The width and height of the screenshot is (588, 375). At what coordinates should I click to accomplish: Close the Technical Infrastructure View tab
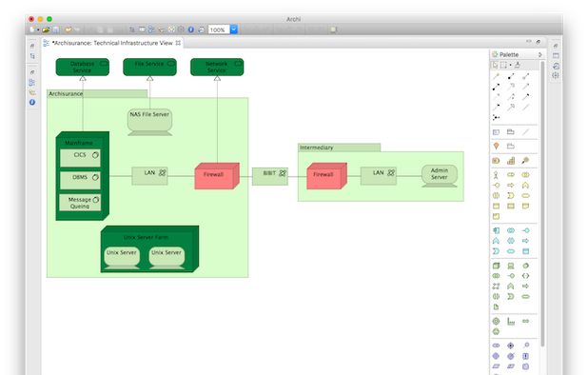[178, 43]
